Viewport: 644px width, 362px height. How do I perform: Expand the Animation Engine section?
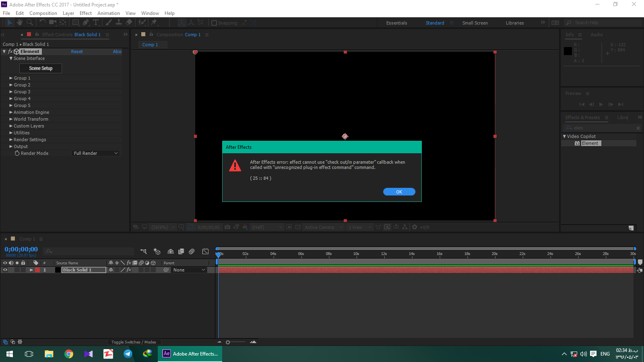pos(11,112)
